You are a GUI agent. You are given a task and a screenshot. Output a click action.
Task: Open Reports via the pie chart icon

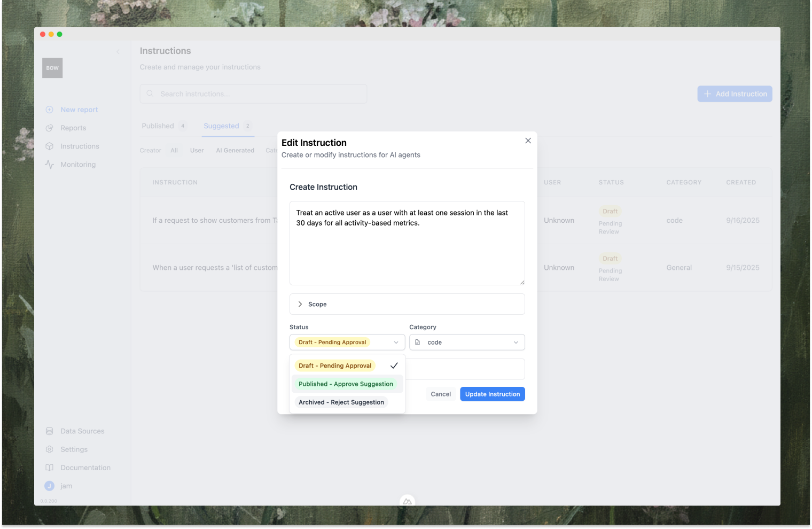click(x=49, y=128)
